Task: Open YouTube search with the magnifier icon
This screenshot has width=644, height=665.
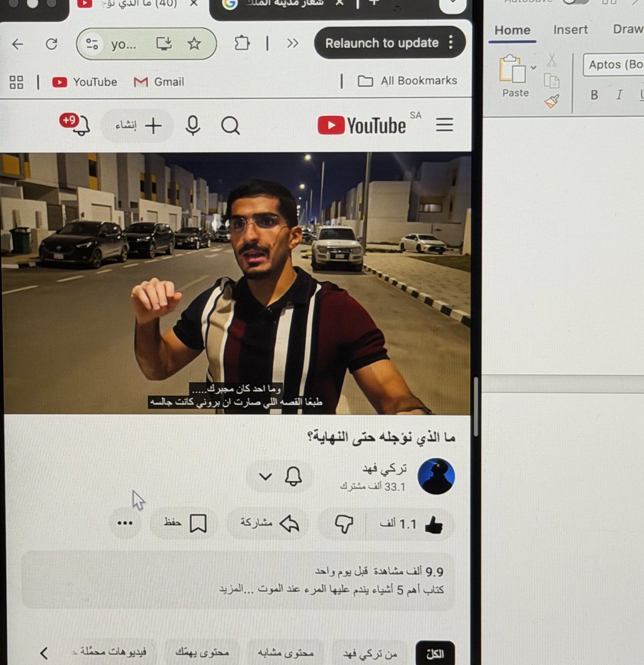Action: click(x=231, y=126)
